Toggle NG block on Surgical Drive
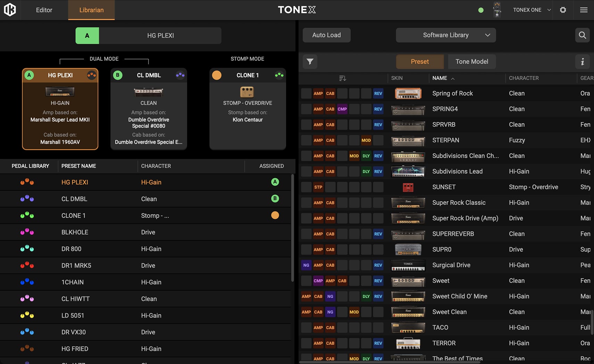The image size is (594, 364). pyautogui.click(x=306, y=265)
